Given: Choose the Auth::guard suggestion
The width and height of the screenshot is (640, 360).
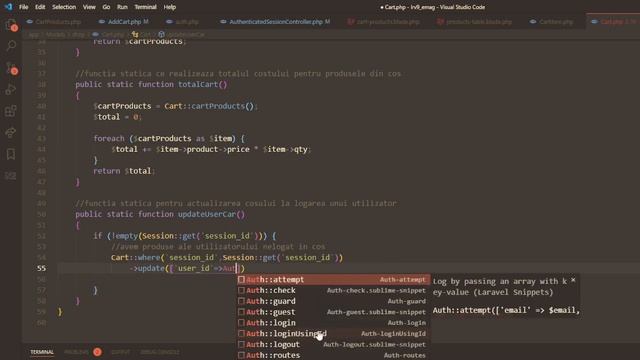Looking at the screenshot, I should [x=333, y=301].
